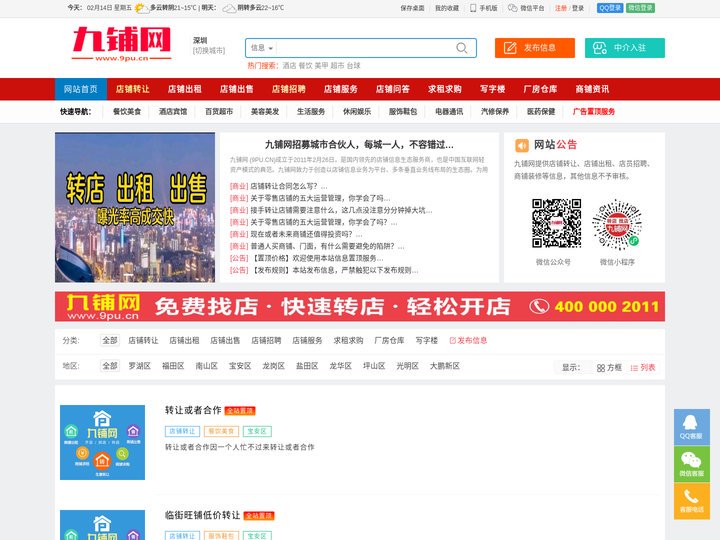720x540 pixels.
Task: Click the 注册 link
Action: click(561, 8)
